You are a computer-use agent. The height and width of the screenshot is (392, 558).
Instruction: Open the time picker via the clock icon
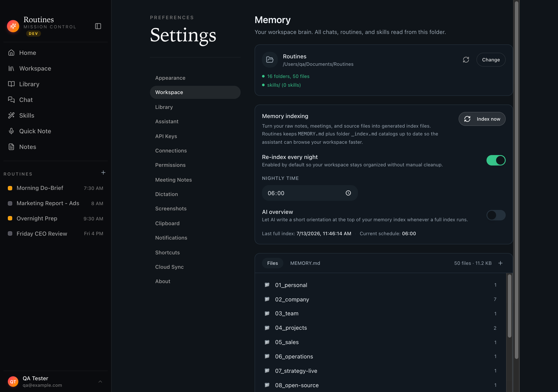(348, 193)
